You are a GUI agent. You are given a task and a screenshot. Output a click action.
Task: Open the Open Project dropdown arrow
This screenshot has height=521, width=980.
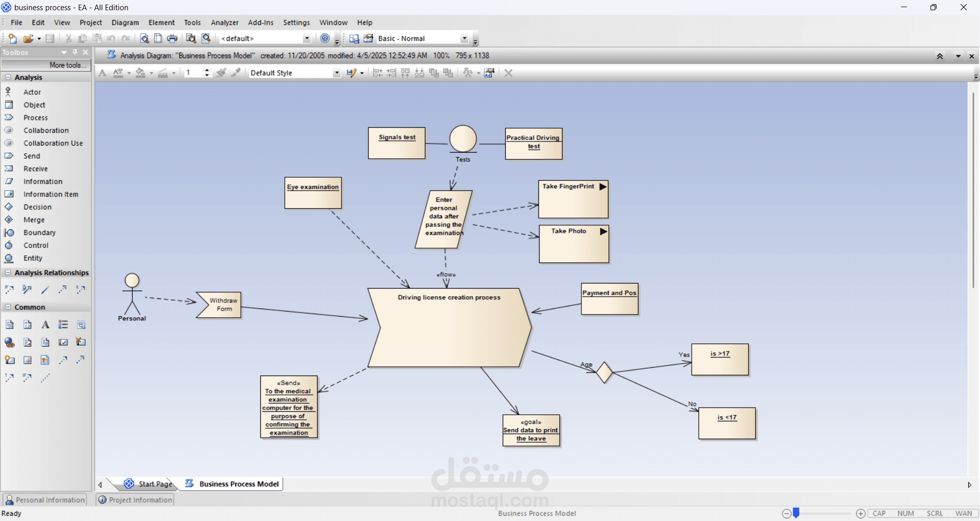point(39,39)
